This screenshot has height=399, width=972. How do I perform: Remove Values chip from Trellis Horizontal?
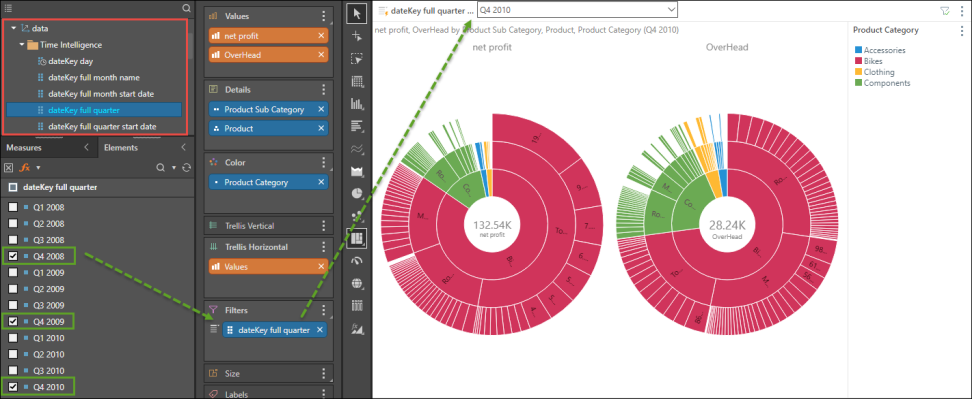321,266
